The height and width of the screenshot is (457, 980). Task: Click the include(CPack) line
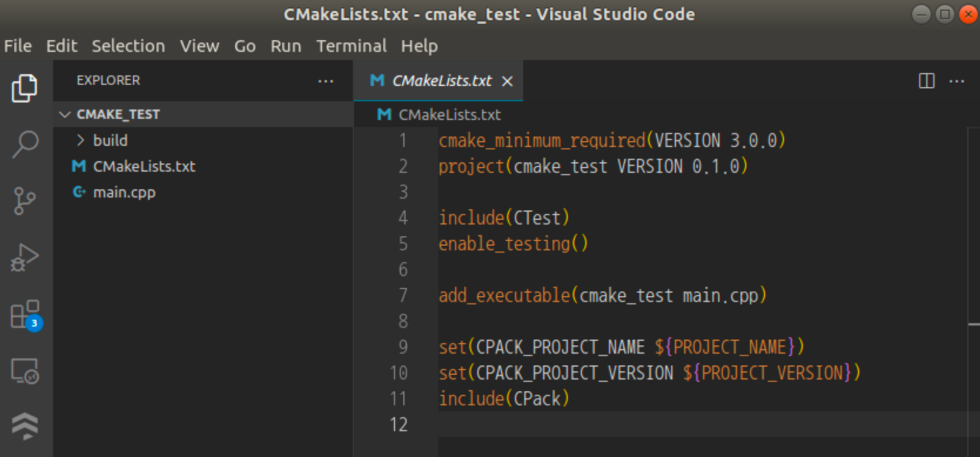pyautogui.click(x=504, y=398)
